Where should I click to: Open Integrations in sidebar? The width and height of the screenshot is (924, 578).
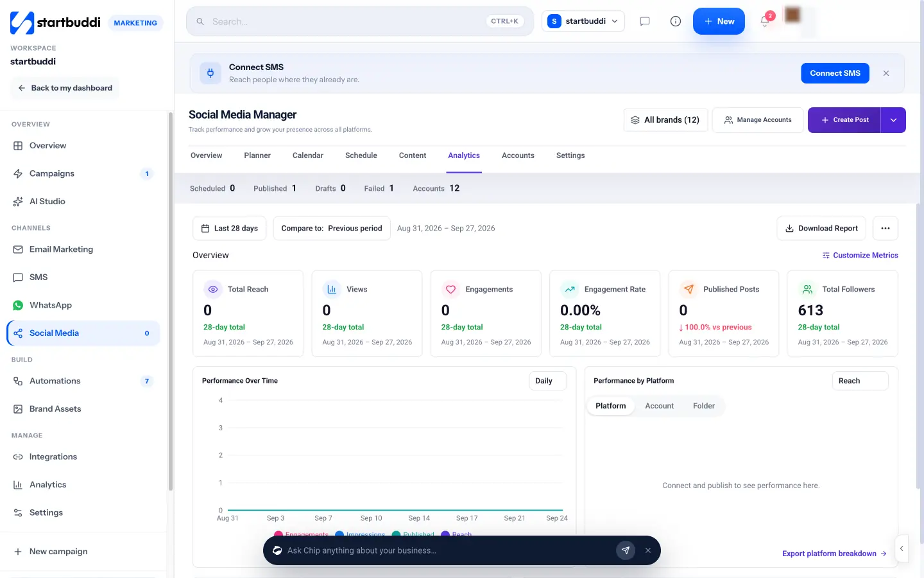click(83, 457)
